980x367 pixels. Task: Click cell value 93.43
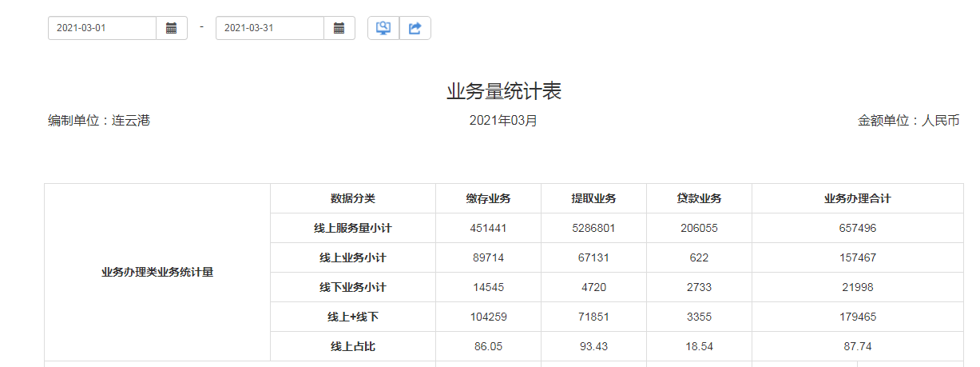pos(593,346)
